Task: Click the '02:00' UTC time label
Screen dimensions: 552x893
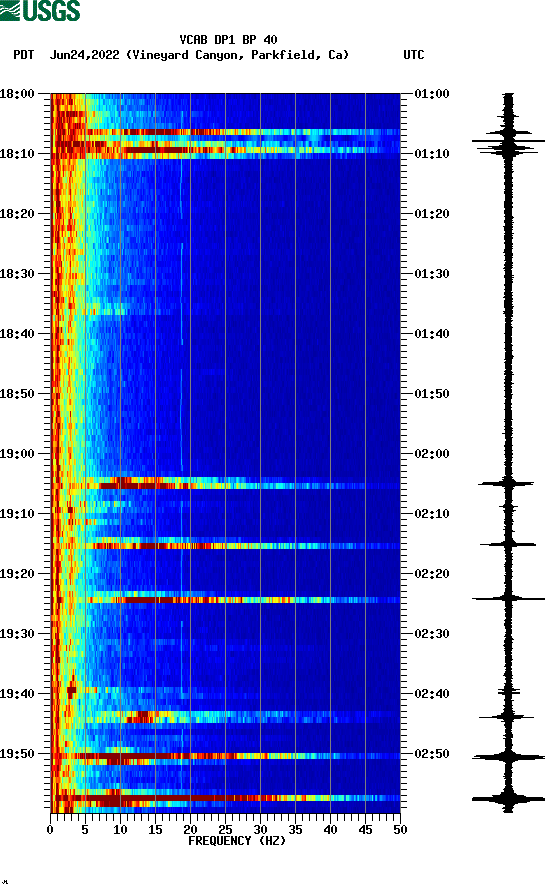Action: [x=432, y=454]
